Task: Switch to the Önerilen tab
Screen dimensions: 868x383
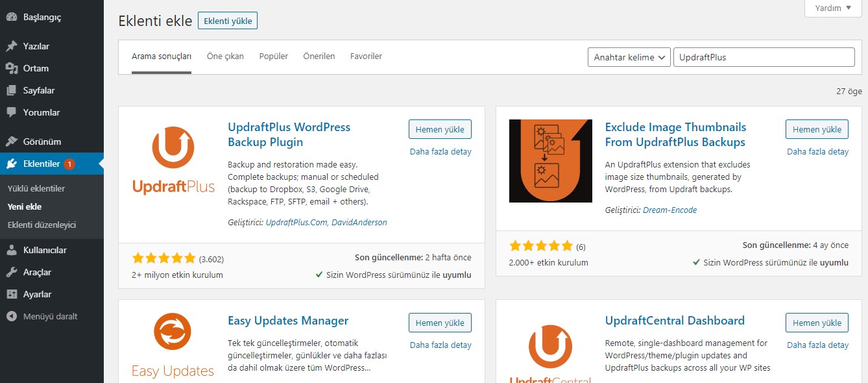Action: [319, 56]
